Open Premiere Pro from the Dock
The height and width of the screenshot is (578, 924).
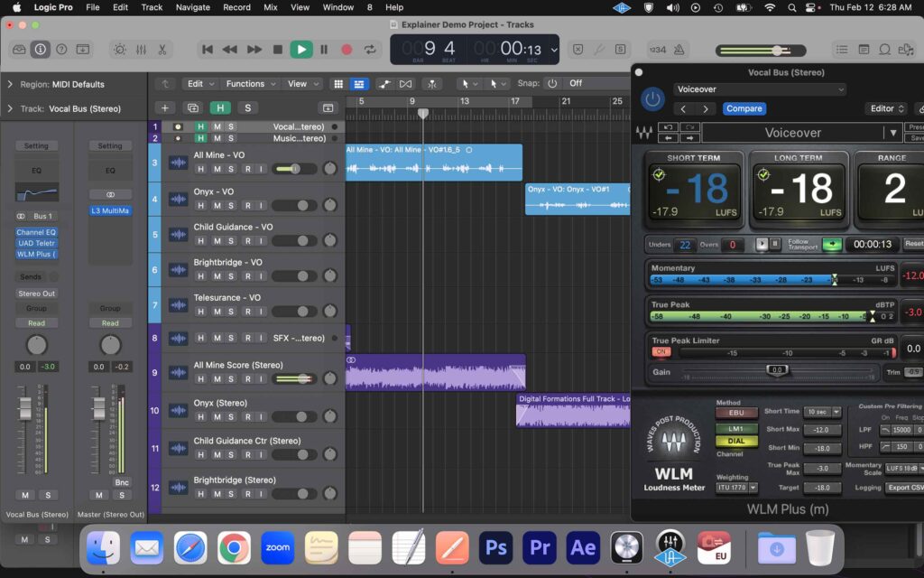[x=539, y=546]
